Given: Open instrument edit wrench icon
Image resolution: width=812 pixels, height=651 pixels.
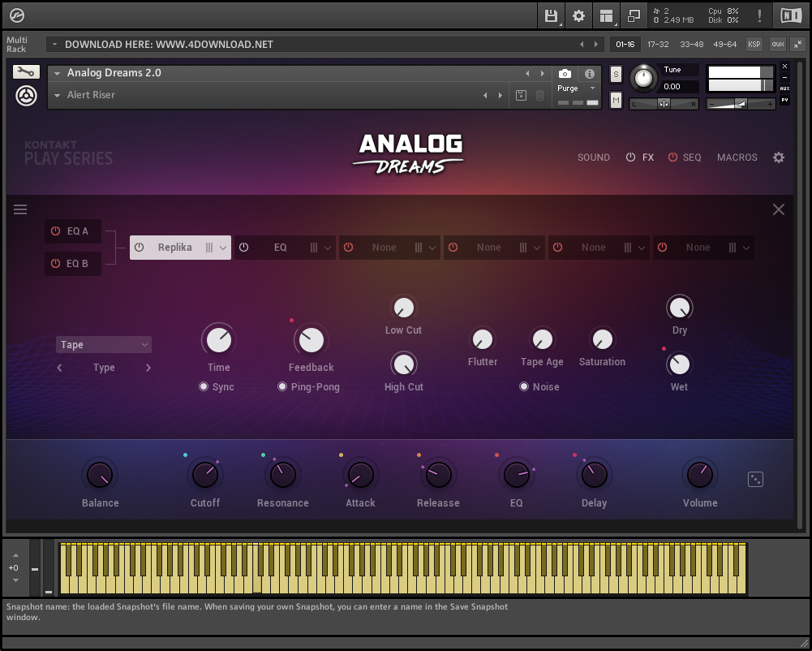Looking at the screenshot, I should click(26, 71).
